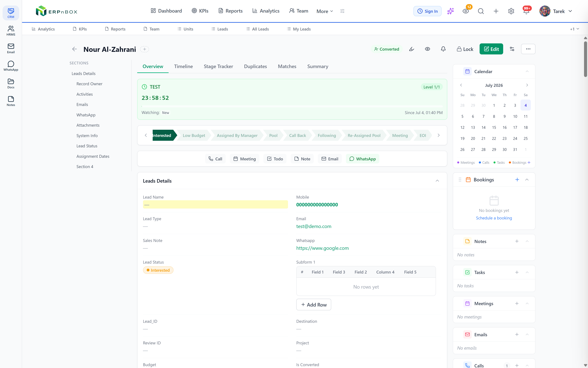
Task: Click the brush icon next to Converted
Action: coord(412,49)
